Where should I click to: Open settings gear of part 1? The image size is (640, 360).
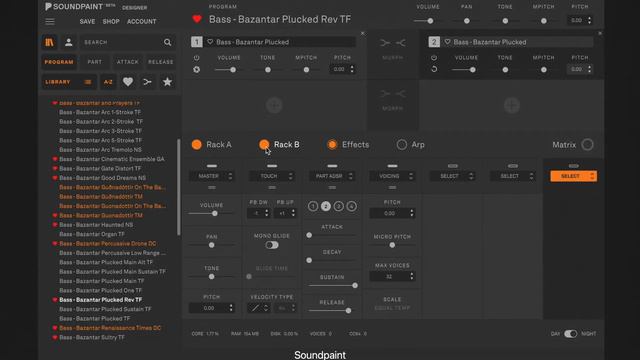coord(196,69)
